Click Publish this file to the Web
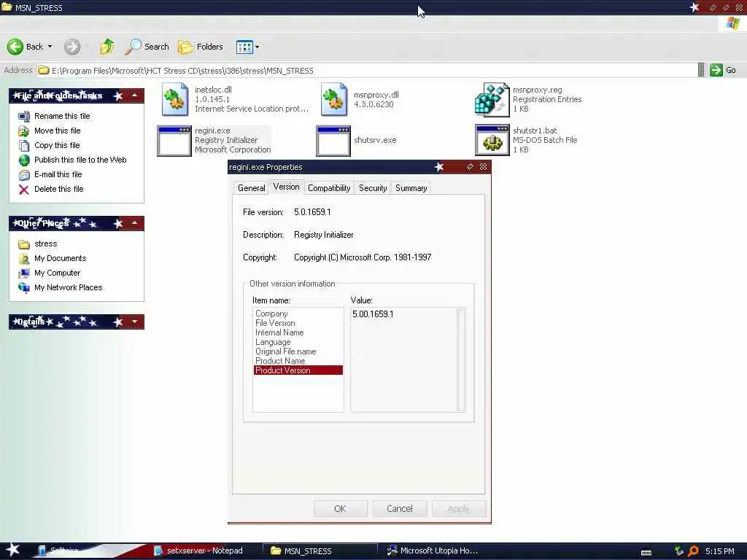747x560 pixels. point(80,160)
